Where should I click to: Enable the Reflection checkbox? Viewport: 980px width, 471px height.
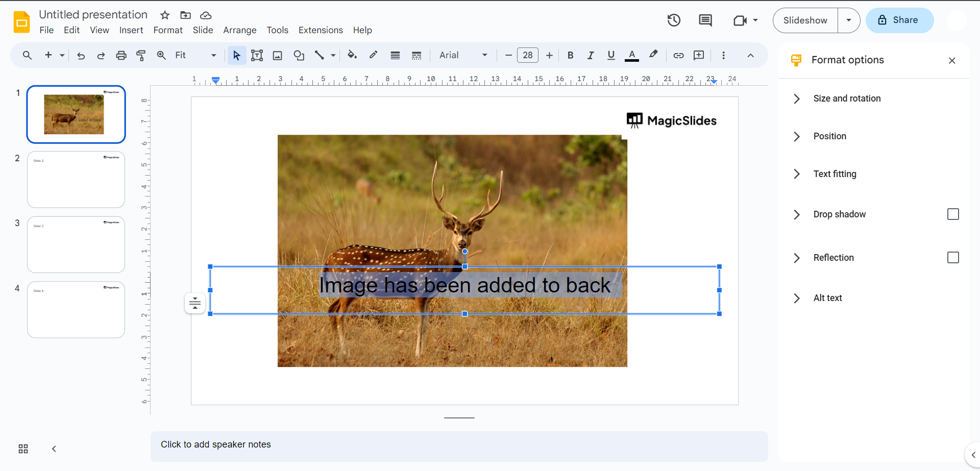(952, 258)
